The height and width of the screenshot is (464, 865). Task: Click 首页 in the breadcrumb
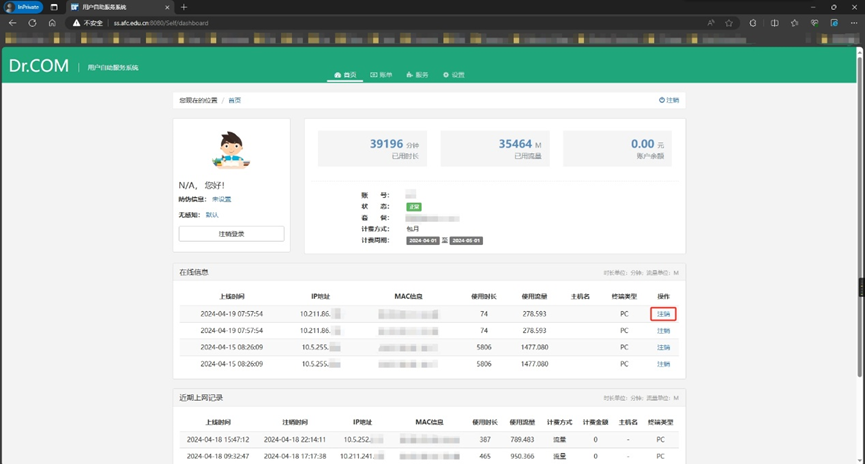pos(234,100)
